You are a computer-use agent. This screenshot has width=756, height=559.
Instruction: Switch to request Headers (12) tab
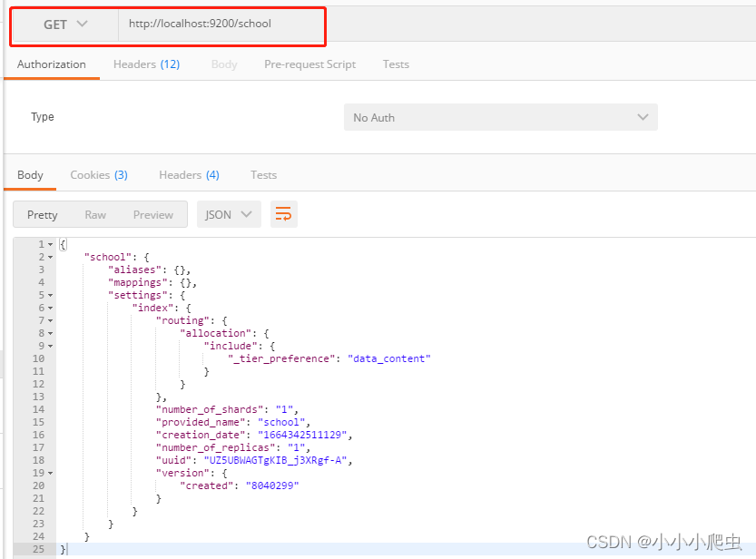[x=146, y=64]
